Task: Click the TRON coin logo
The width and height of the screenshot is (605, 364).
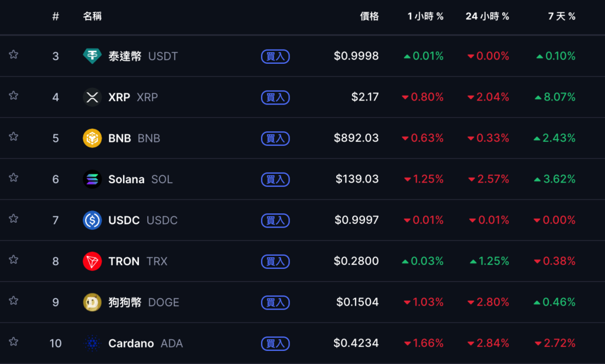Action: coord(92,261)
